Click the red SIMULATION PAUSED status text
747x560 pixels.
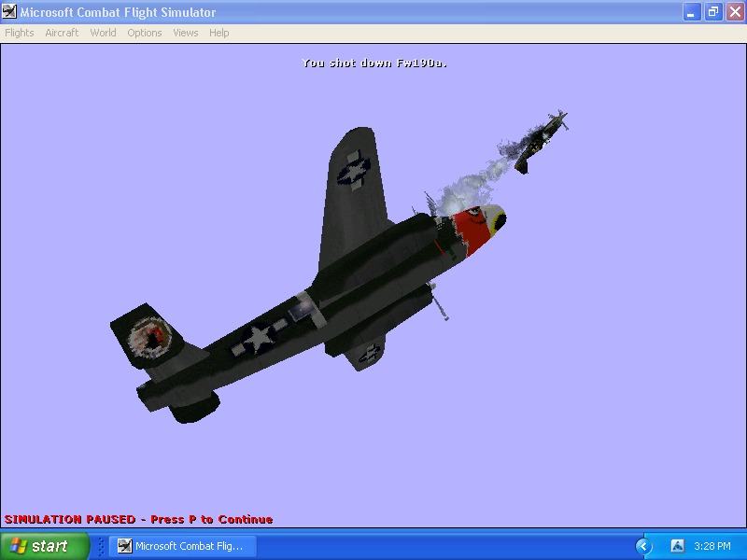[138, 519]
